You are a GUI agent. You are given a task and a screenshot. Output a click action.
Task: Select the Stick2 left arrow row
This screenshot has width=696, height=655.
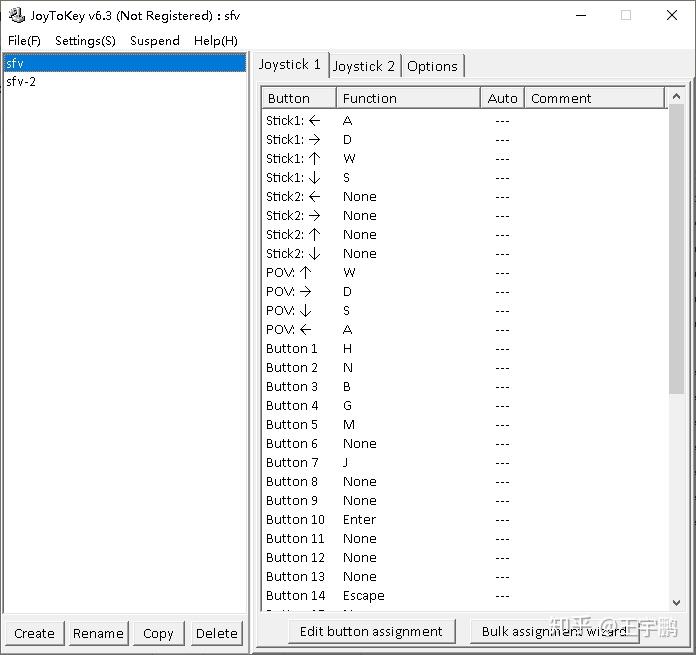pyautogui.click(x=465, y=197)
